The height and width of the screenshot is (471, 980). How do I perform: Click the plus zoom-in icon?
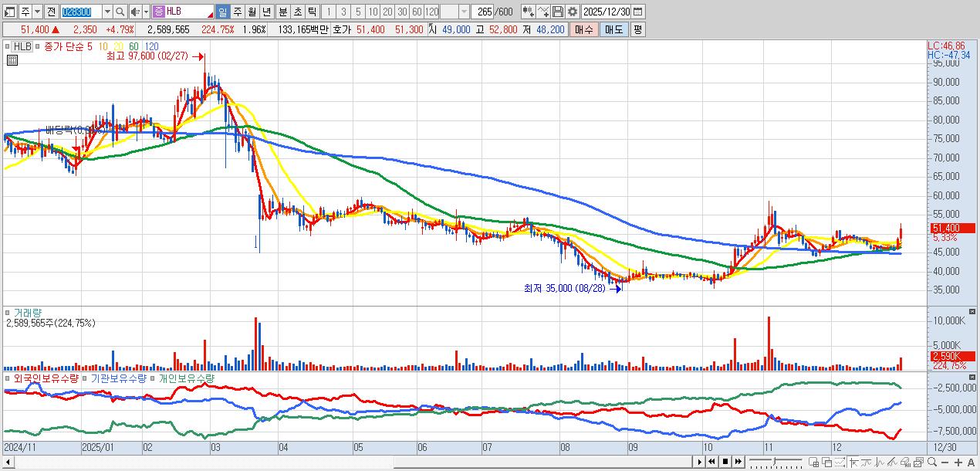tap(958, 462)
